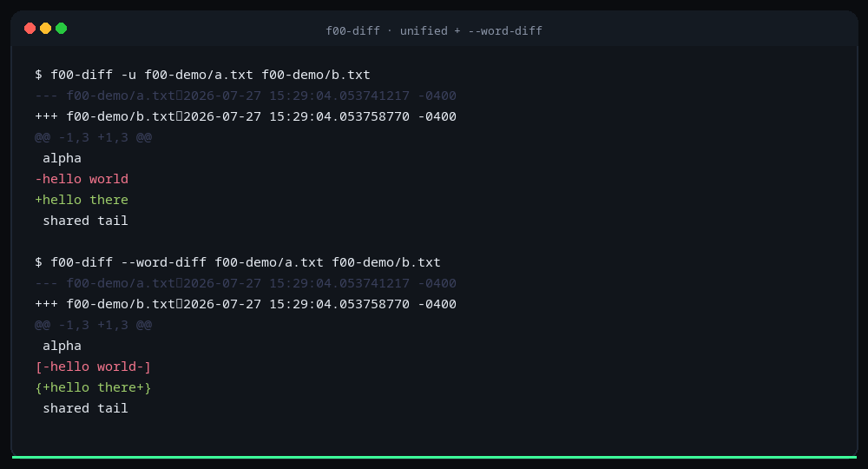The width and height of the screenshot is (868, 469).
Task: Click the window title 'f00-diff · unified + --word-diff'
Action: tap(434, 31)
